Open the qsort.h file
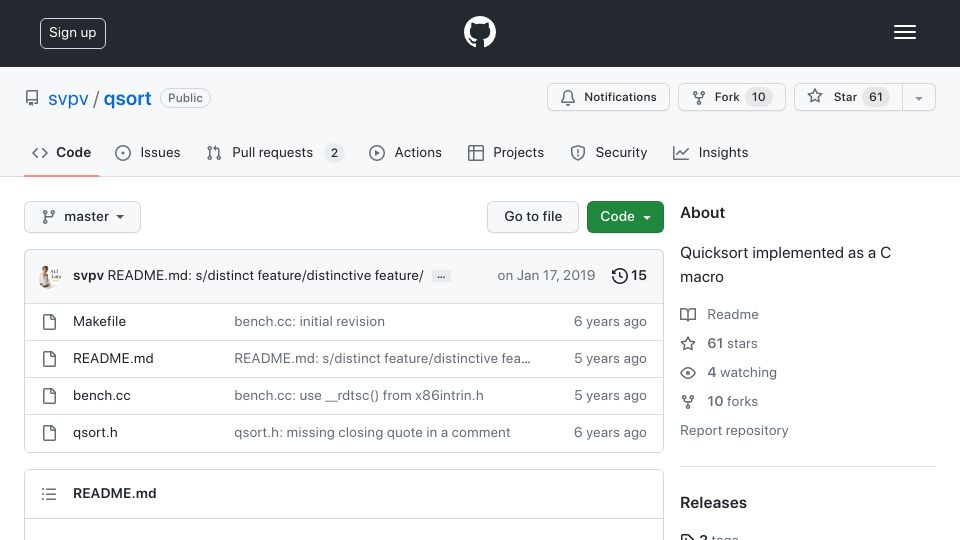The width and height of the screenshot is (960, 540). pyautogui.click(x=95, y=432)
